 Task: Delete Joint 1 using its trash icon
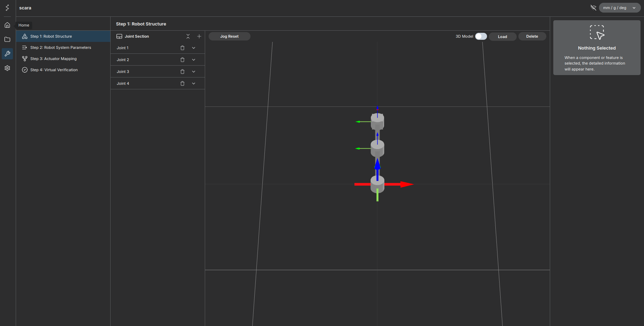(182, 48)
